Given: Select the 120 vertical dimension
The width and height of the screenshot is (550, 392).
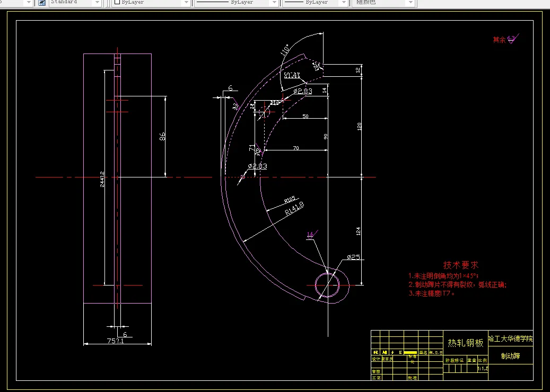Looking at the screenshot, I should [x=359, y=127].
